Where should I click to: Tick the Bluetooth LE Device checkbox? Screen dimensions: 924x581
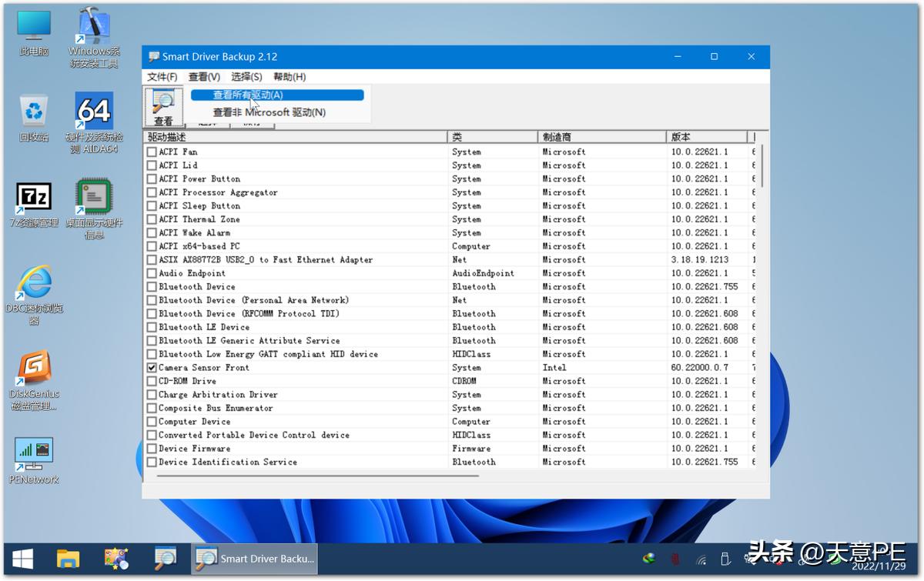coord(152,327)
